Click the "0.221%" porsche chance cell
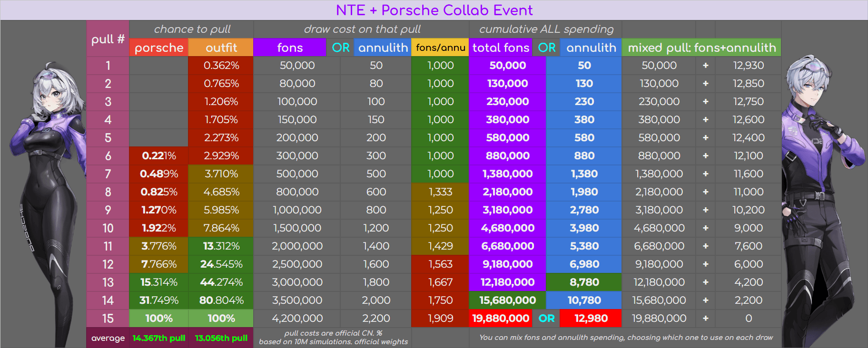The width and height of the screenshot is (868, 348). [x=159, y=156]
